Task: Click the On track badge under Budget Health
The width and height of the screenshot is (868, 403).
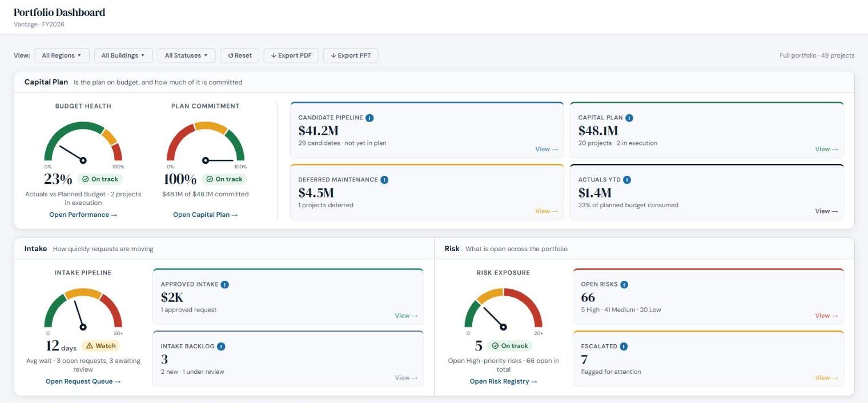Action: pyautogui.click(x=100, y=179)
